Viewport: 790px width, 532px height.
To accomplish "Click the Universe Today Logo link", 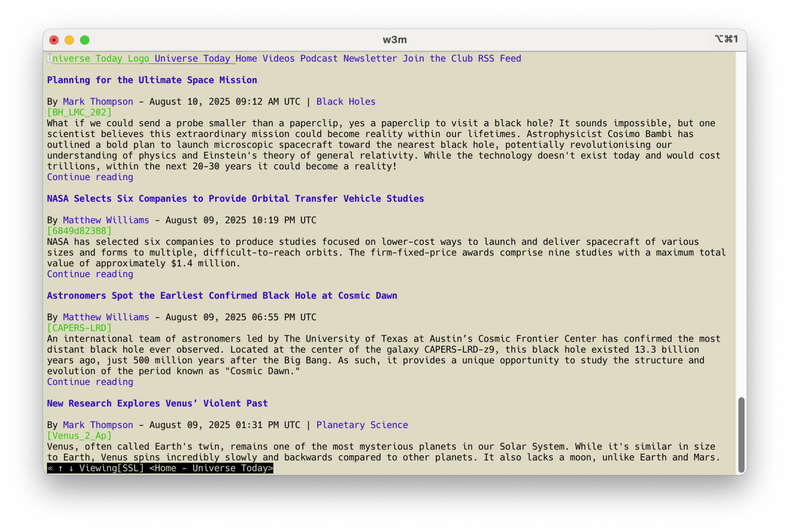I will coord(99,59).
